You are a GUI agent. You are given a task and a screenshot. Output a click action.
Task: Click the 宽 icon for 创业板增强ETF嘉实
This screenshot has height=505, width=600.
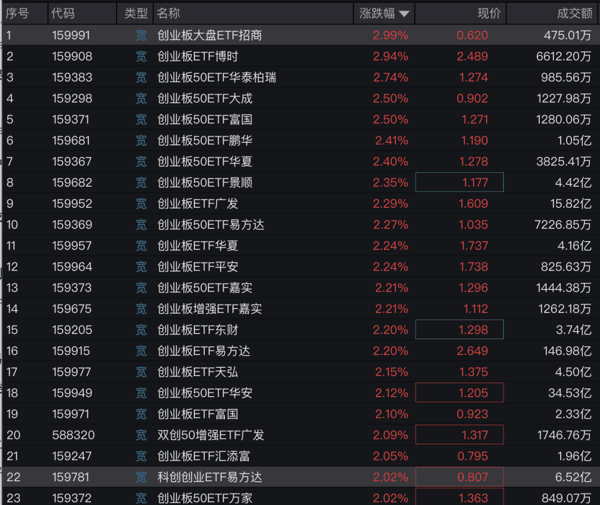[x=141, y=309]
